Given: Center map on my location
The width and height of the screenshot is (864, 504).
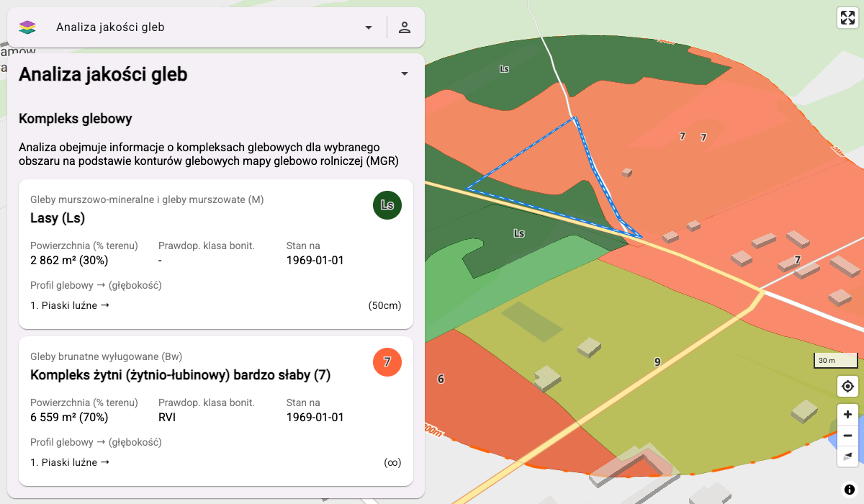Looking at the screenshot, I should [847, 387].
